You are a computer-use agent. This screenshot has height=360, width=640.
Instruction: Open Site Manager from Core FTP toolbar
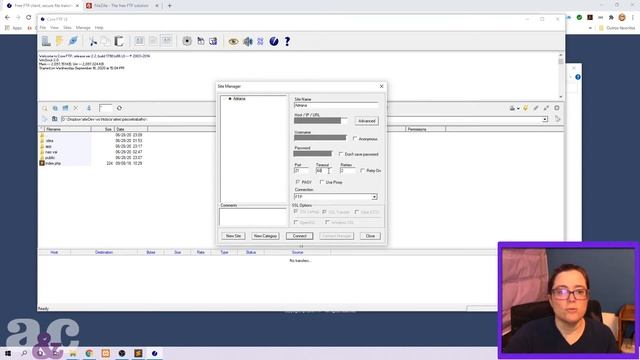tap(46, 41)
